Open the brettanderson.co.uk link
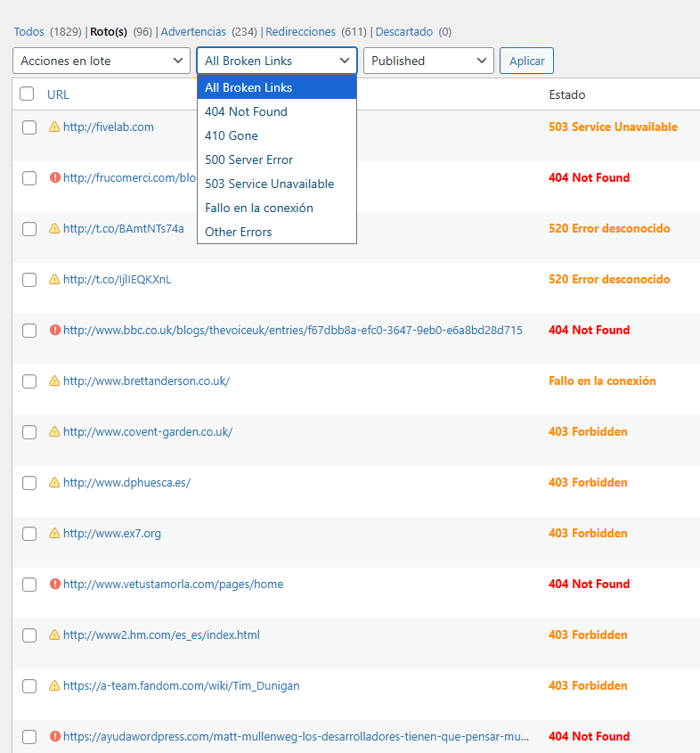 [x=146, y=381]
